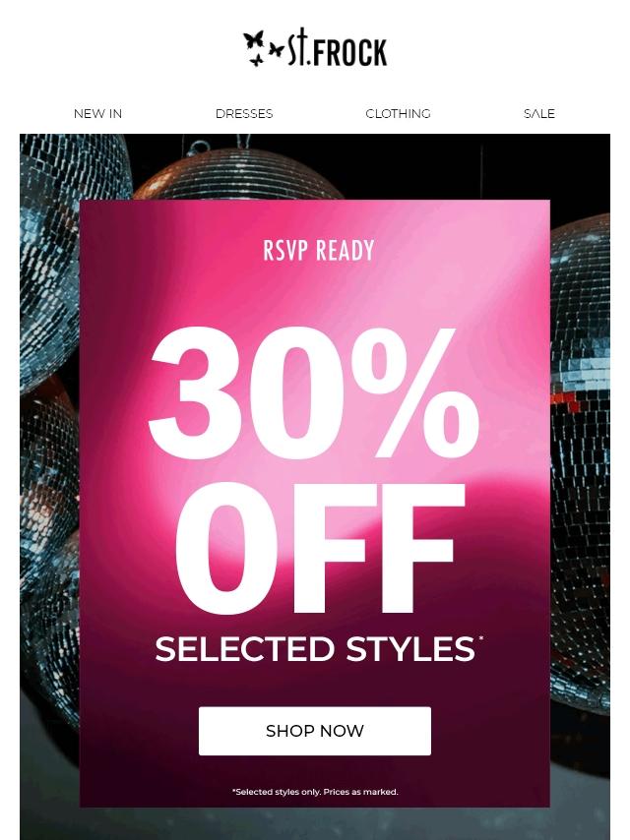
Task: Click the SELECTED STYLES text
Action: (x=315, y=649)
